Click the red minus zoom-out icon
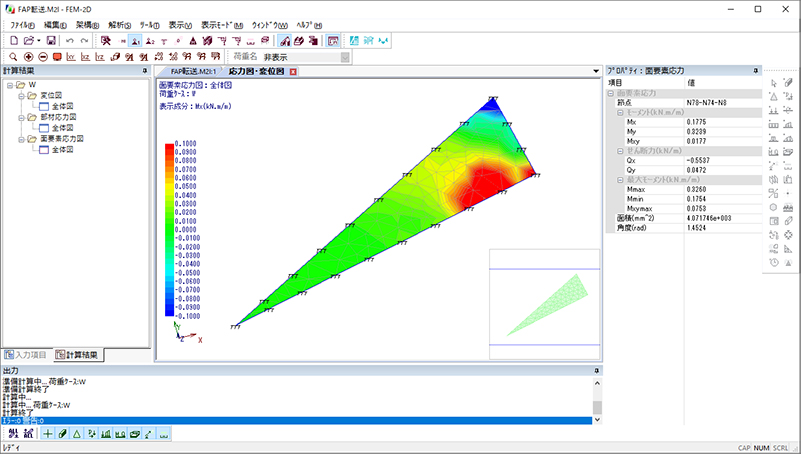 42,57
